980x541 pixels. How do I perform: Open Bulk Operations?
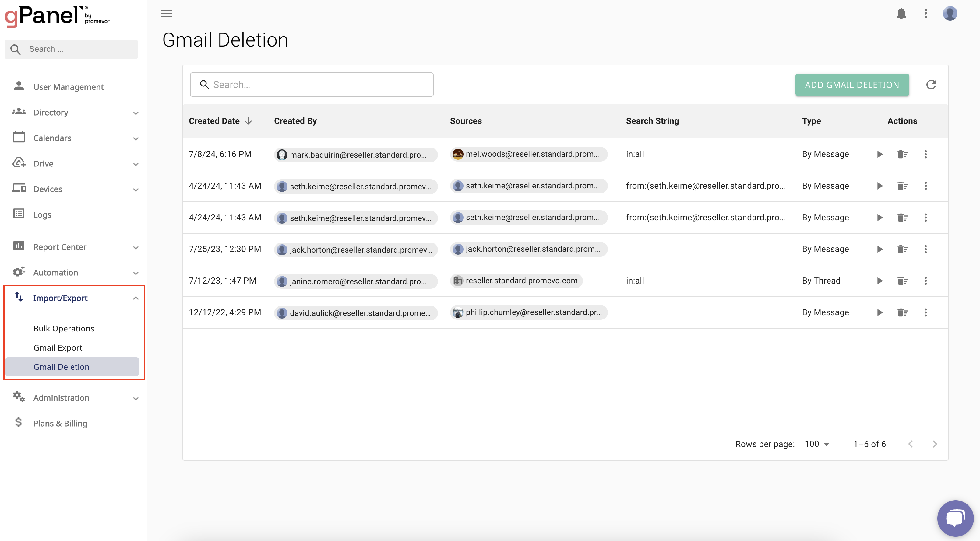click(x=64, y=329)
